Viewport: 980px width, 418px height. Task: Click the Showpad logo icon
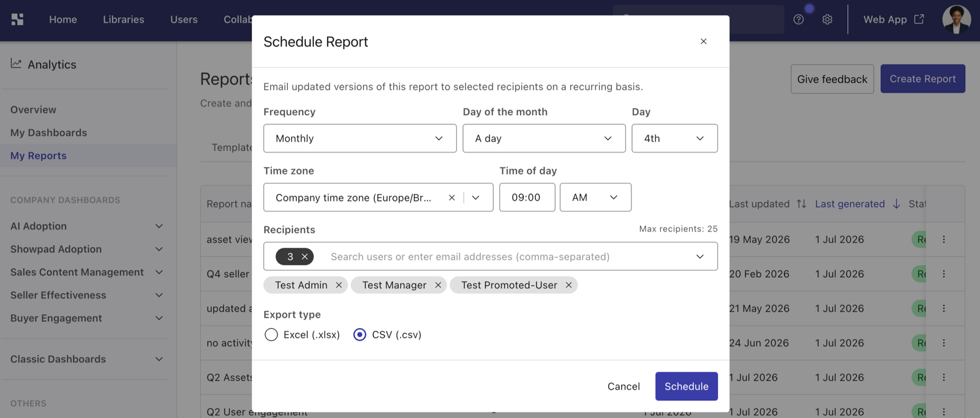pyautogui.click(x=17, y=20)
